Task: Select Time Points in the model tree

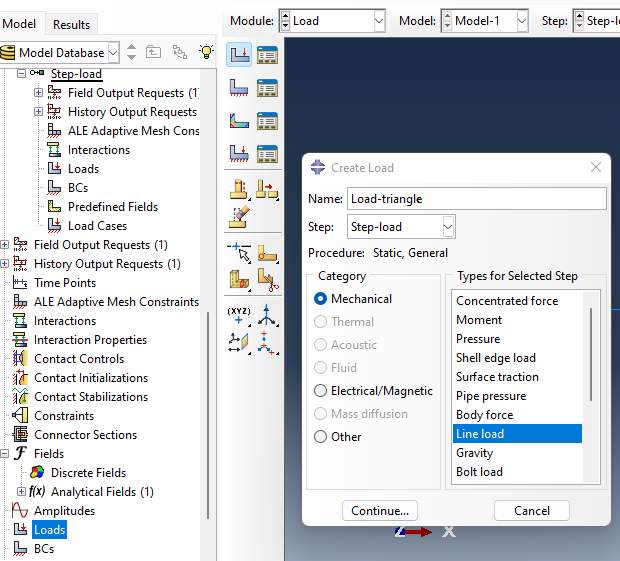Action: click(65, 283)
